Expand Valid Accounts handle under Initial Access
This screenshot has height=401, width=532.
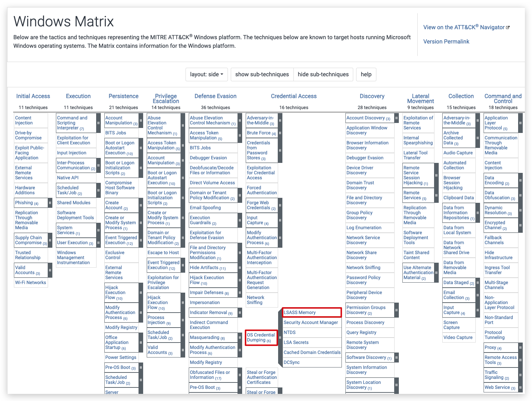point(50,270)
